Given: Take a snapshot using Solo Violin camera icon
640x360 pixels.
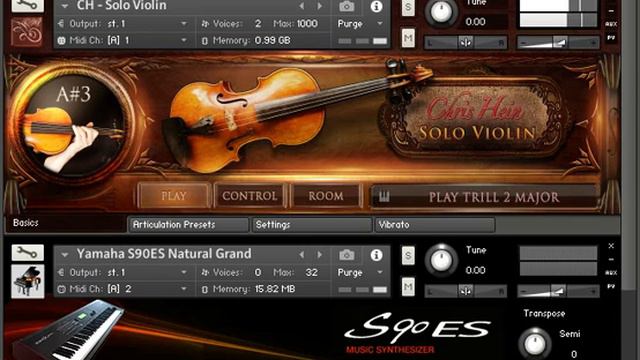Looking at the screenshot, I should [x=347, y=6].
